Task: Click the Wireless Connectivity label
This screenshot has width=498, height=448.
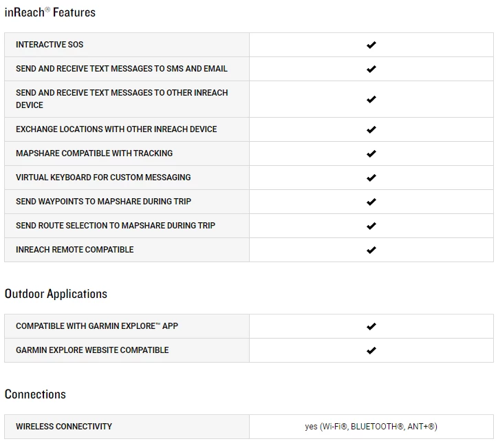Action: pyautogui.click(x=64, y=427)
